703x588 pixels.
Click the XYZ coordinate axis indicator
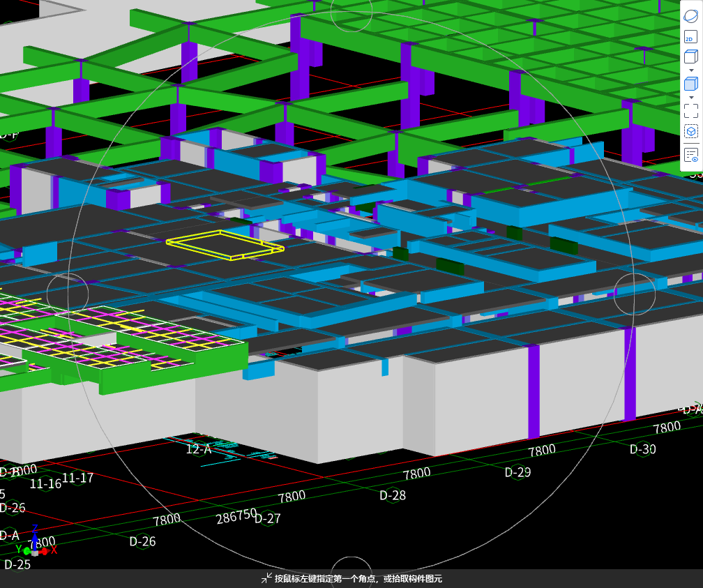36,542
